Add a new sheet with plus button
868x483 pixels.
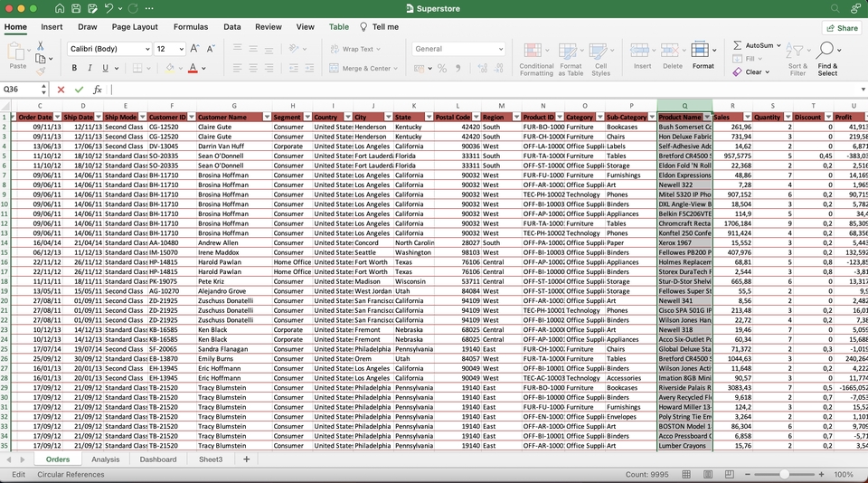pos(246,459)
